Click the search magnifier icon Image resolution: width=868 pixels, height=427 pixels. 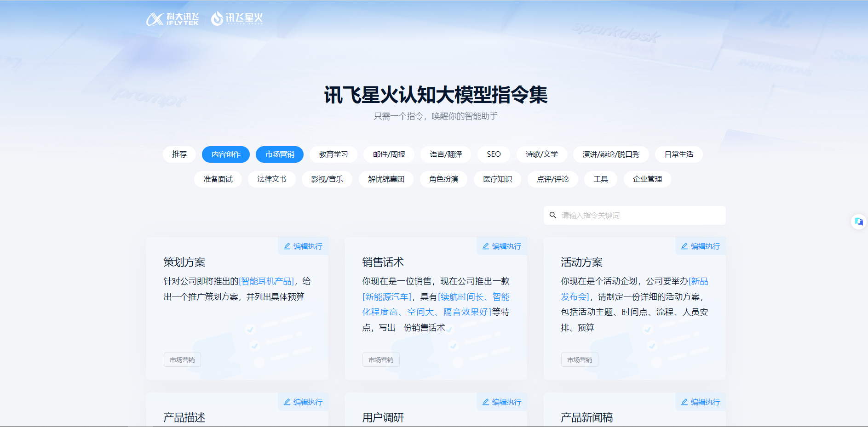(x=553, y=215)
